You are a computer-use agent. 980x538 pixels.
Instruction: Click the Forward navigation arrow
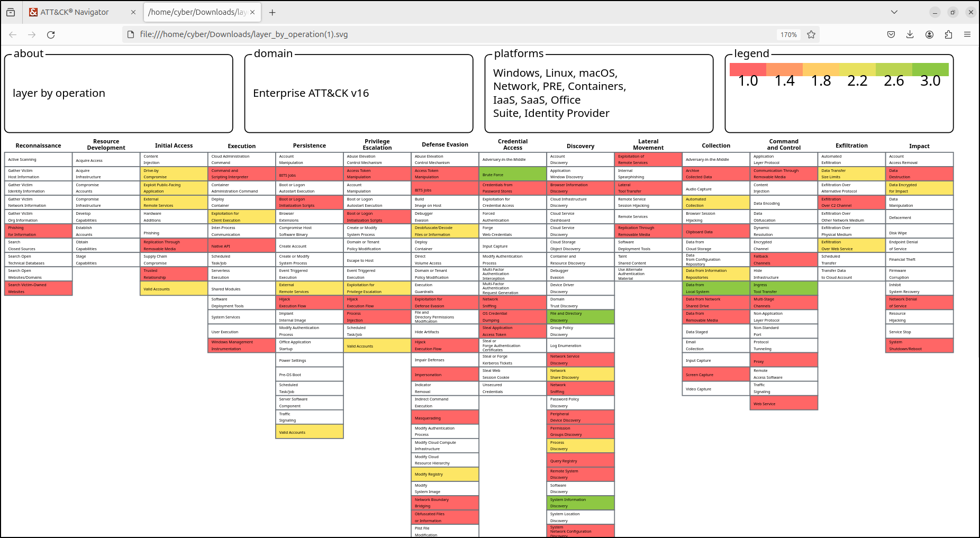pyautogui.click(x=32, y=34)
